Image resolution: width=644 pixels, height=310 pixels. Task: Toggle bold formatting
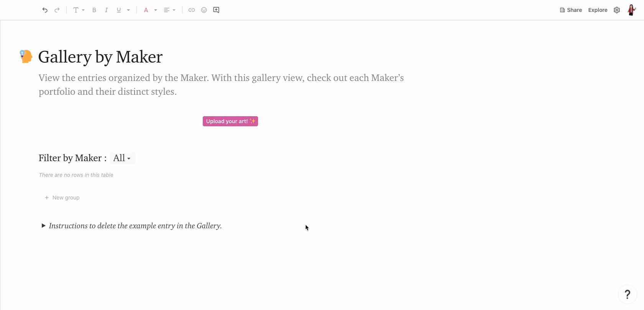tap(94, 10)
